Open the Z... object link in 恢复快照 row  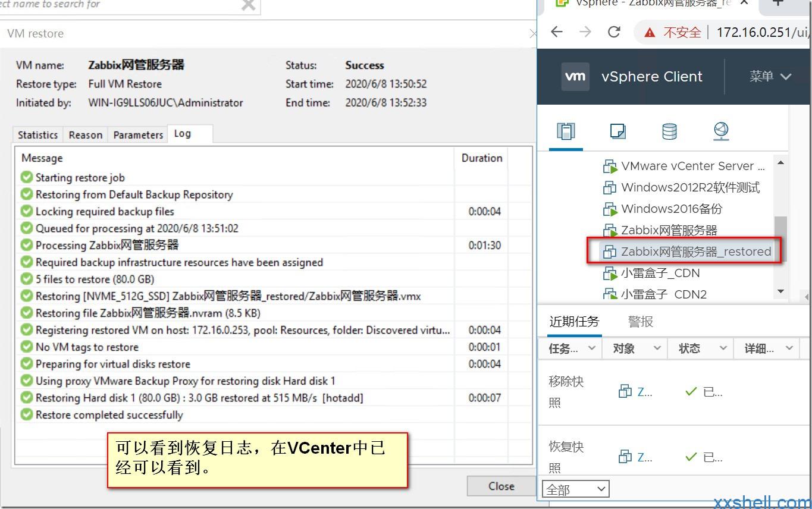[645, 457]
